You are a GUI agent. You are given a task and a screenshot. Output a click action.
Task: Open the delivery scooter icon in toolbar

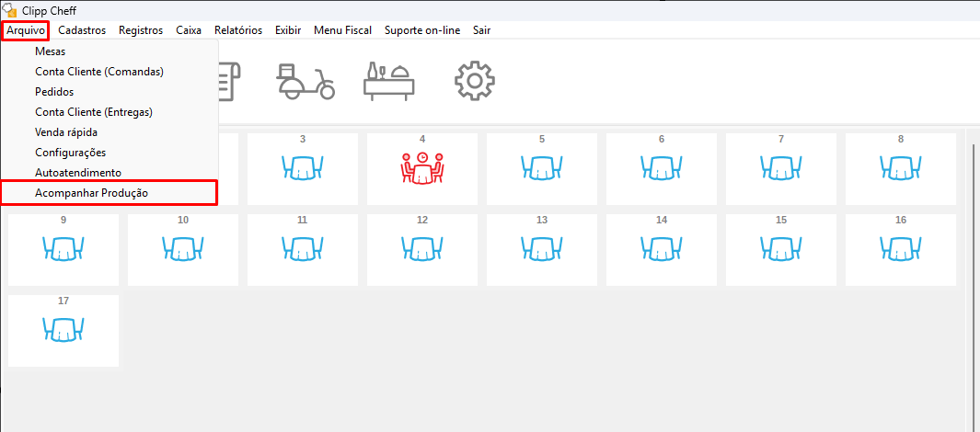(x=306, y=81)
